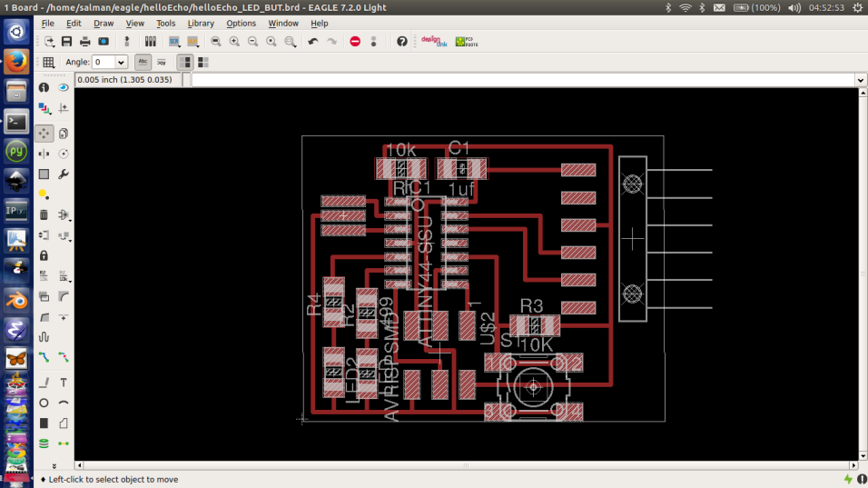The width and height of the screenshot is (868, 488).
Task: Expand the command line history dropdown
Action: [860, 80]
